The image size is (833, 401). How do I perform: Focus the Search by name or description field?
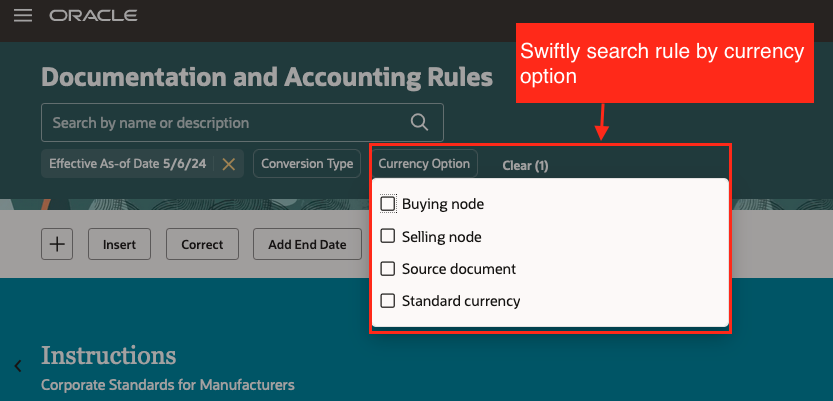tap(225, 122)
